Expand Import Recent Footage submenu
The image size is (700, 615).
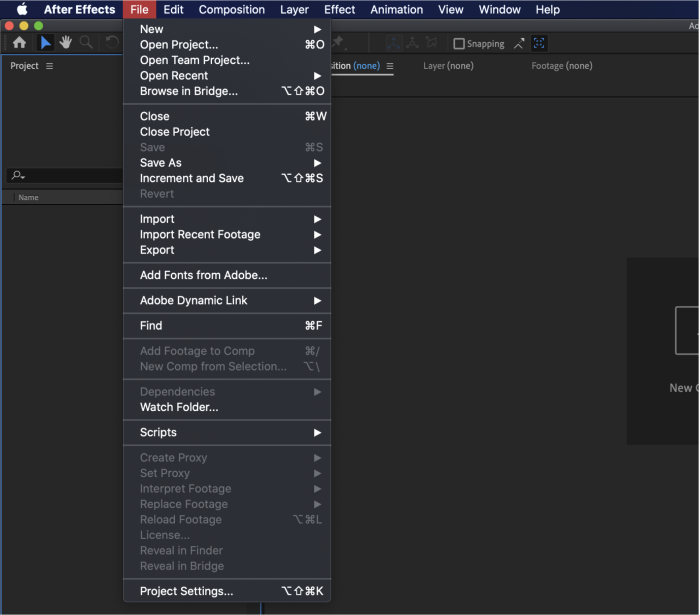click(227, 235)
